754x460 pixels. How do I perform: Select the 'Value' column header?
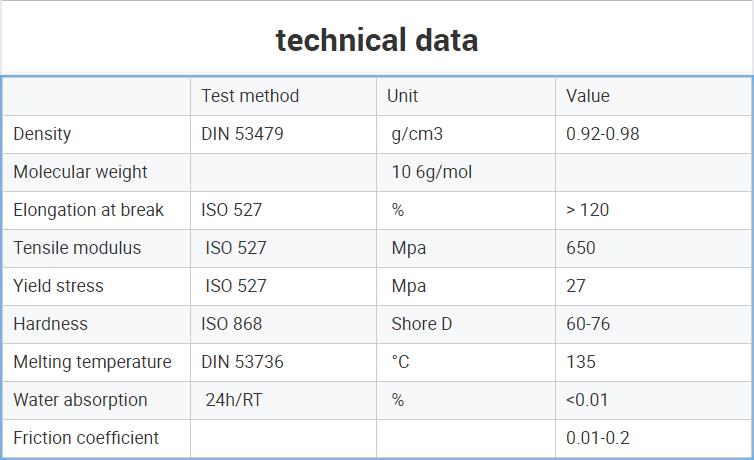tap(588, 96)
